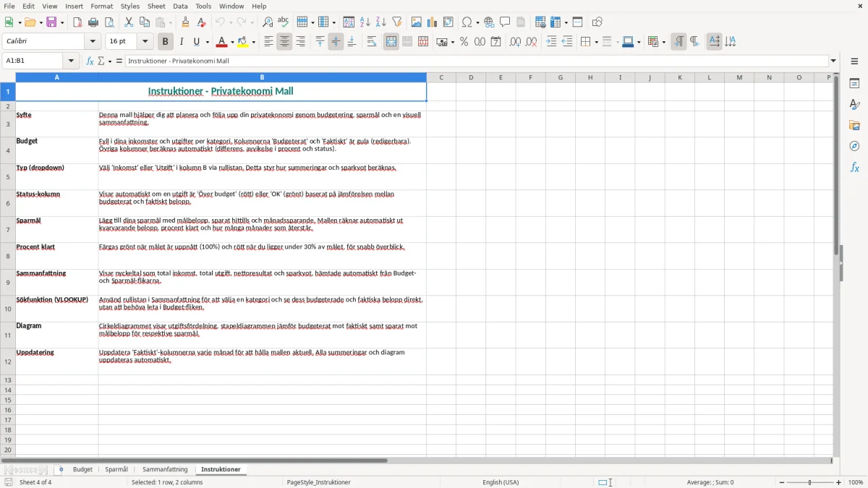Insert hyperlink via toolbar icon
Viewport: 868px width, 488px height.
tap(489, 22)
